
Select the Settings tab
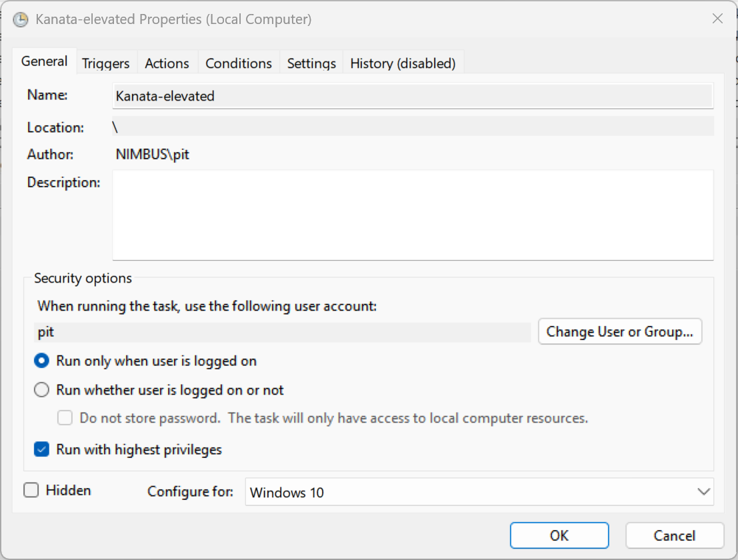[x=311, y=63]
